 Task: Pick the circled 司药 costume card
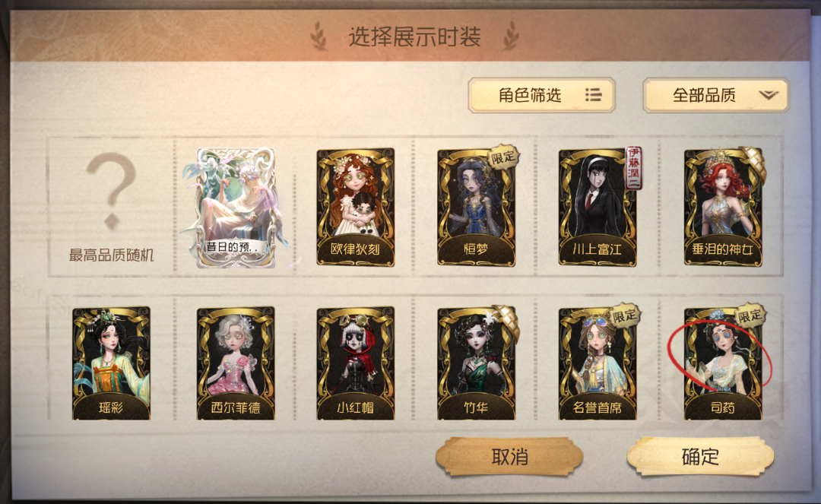(723, 363)
